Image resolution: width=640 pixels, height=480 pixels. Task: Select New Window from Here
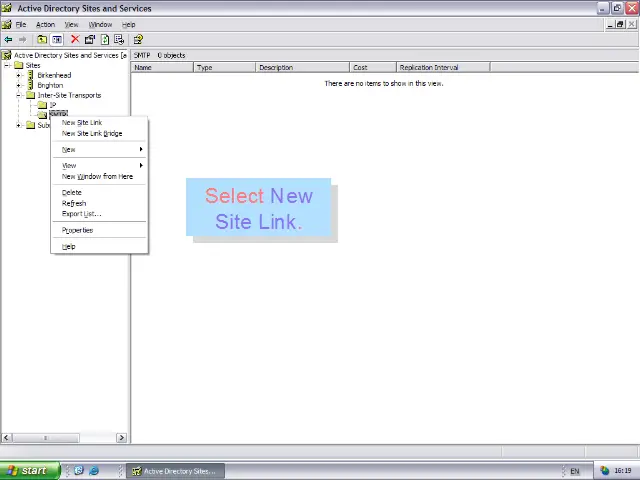coord(99,176)
